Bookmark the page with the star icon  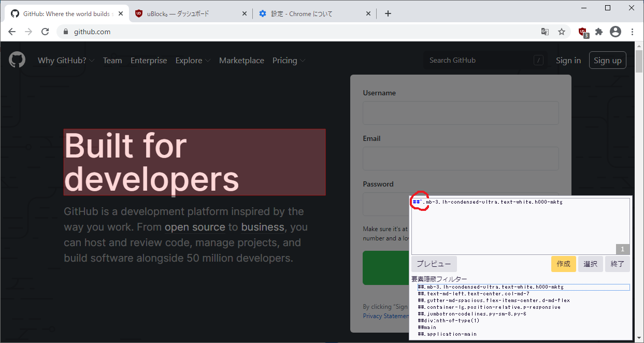point(562,32)
